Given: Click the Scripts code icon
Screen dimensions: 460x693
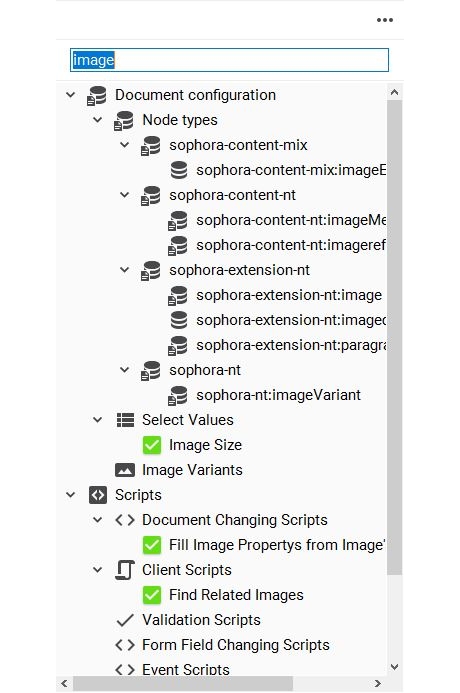Looking at the screenshot, I should pyautogui.click(x=98, y=495).
